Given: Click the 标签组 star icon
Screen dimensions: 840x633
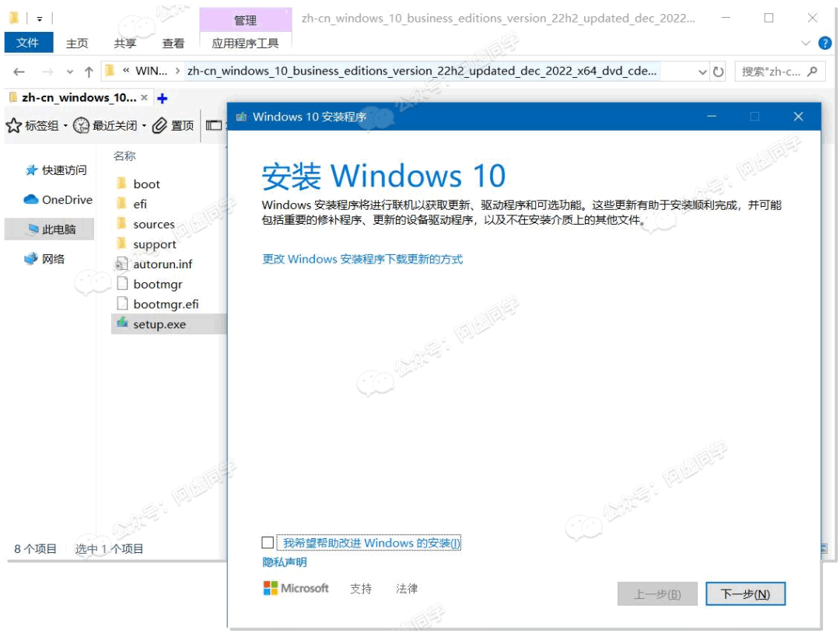Looking at the screenshot, I should [x=14, y=125].
